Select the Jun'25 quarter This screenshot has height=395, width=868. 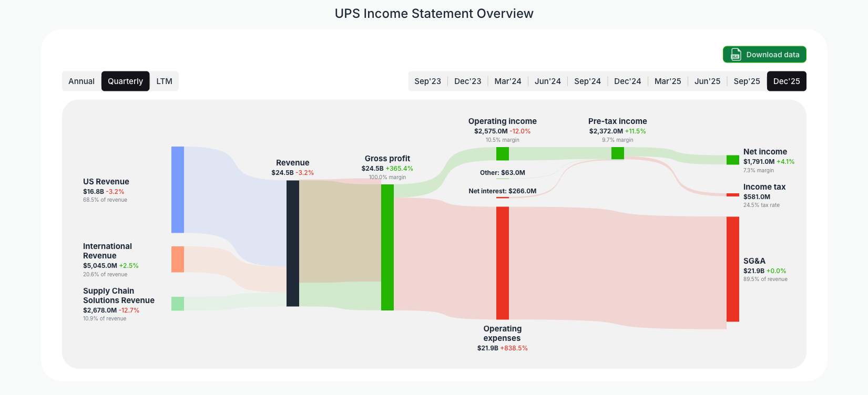click(x=707, y=81)
